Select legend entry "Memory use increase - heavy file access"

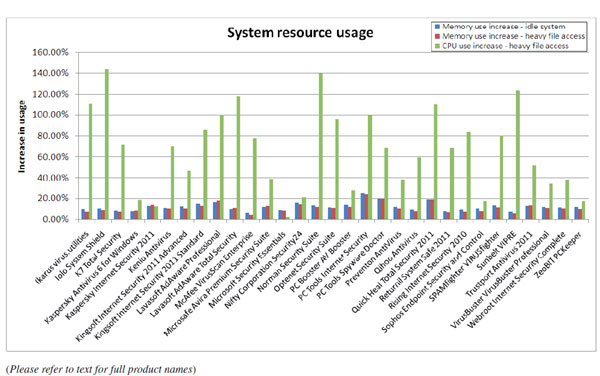514,36
